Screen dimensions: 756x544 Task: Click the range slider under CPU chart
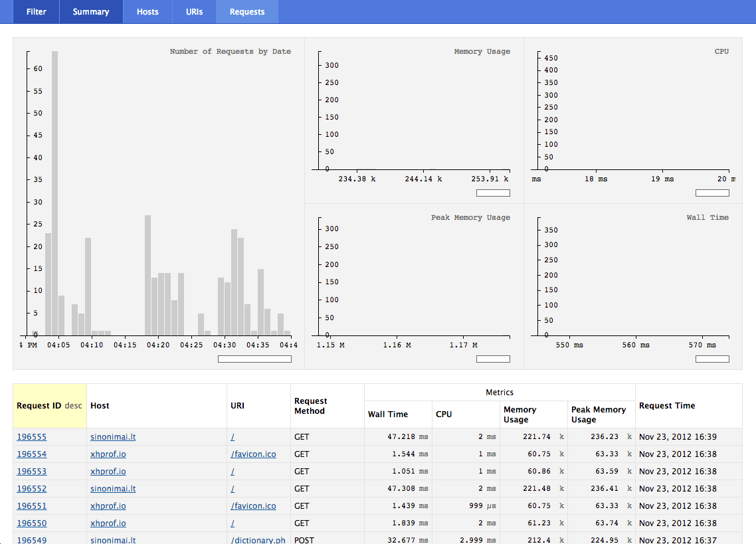(x=712, y=193)
